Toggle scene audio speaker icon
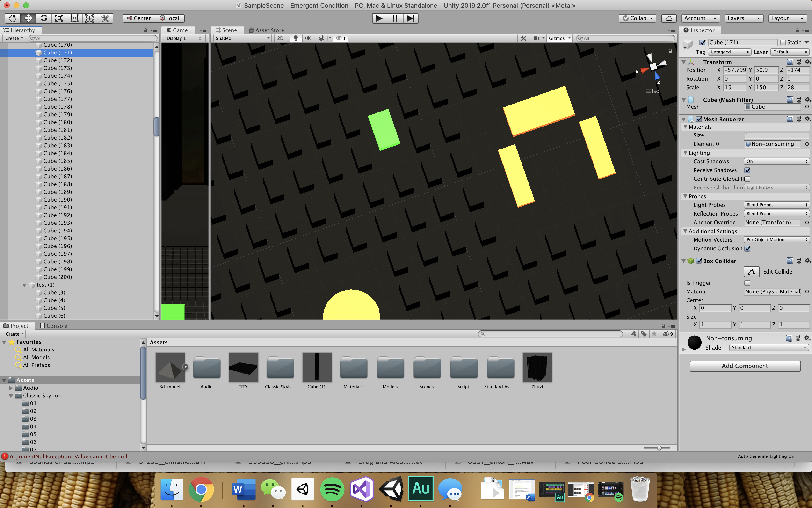 pyautogui.click(x=308, y=38)
